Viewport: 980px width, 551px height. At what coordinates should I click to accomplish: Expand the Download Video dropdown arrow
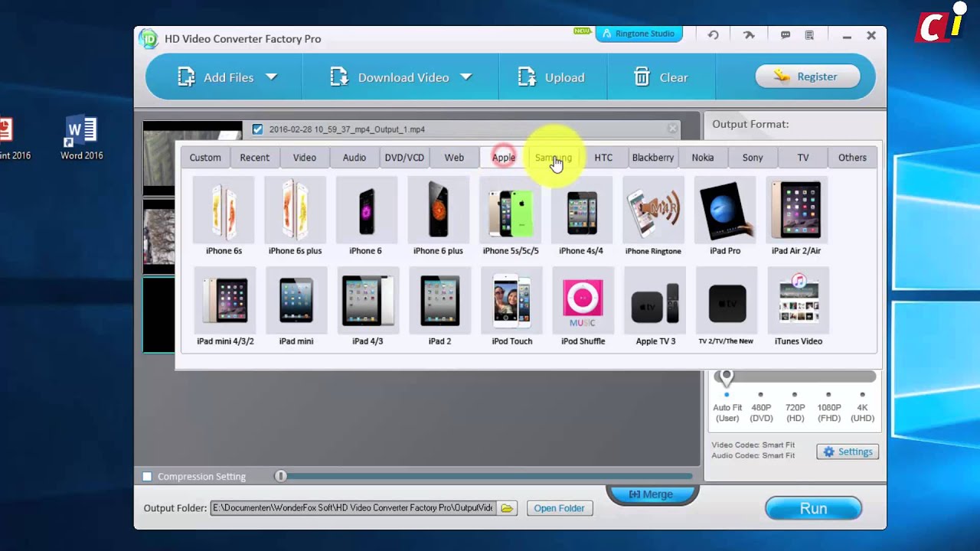[x=466, y=77]
